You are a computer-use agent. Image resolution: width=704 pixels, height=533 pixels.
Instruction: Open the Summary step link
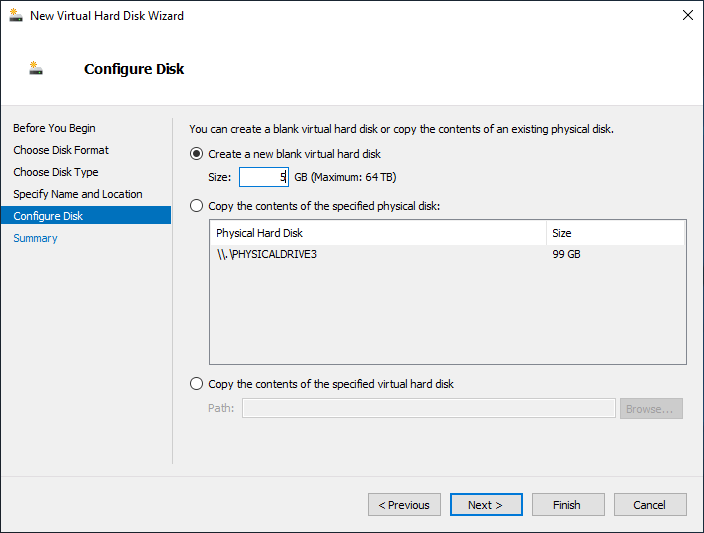35,238
